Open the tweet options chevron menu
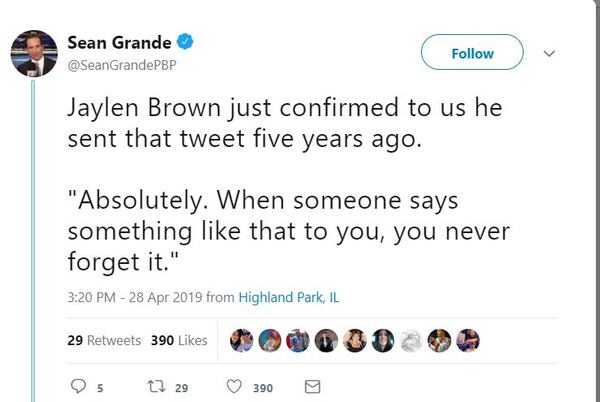The height and width of the screenshot is (402, 600). tap(547, 54)
